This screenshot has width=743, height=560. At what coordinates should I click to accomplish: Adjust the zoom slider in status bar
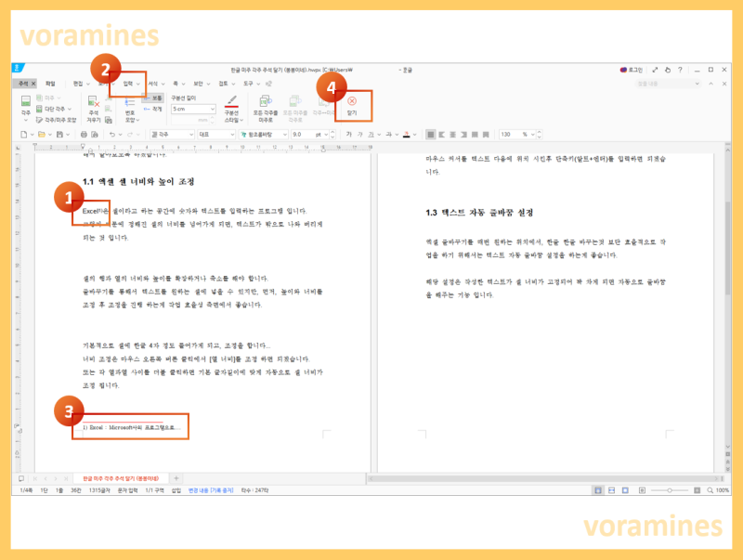pos(670,490)
